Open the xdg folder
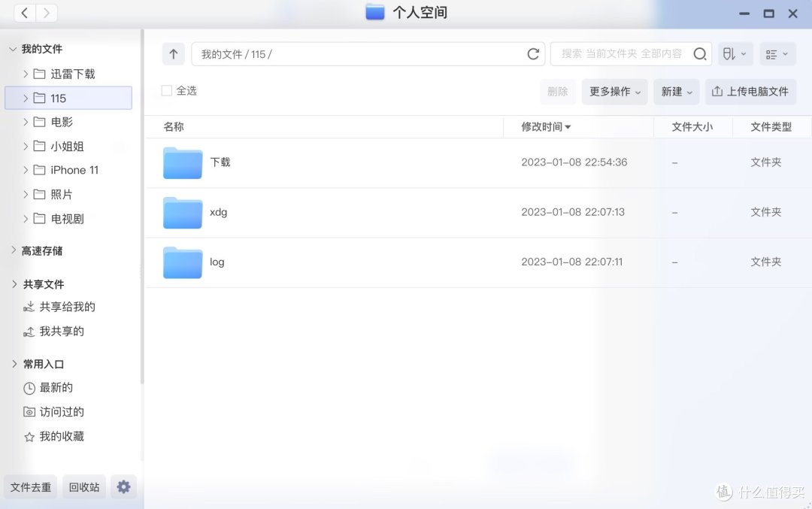Viewport: 812px width, 509px height. [219, 212]
